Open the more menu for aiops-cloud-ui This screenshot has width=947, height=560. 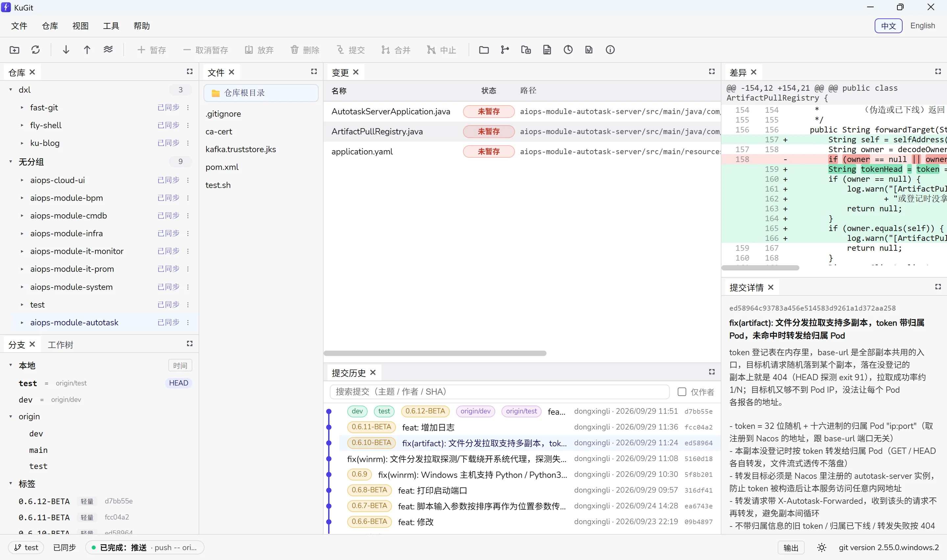pyautogui.click(x=188, y=180)
